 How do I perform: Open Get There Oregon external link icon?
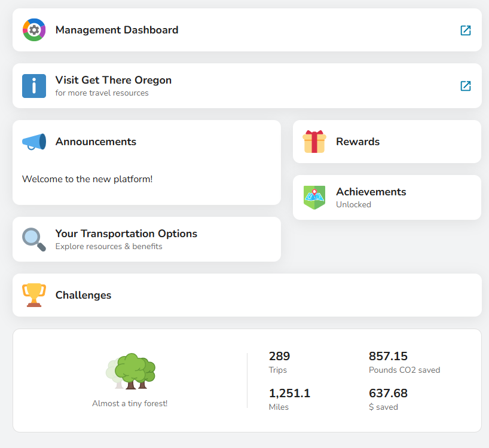tap(466, 86)
